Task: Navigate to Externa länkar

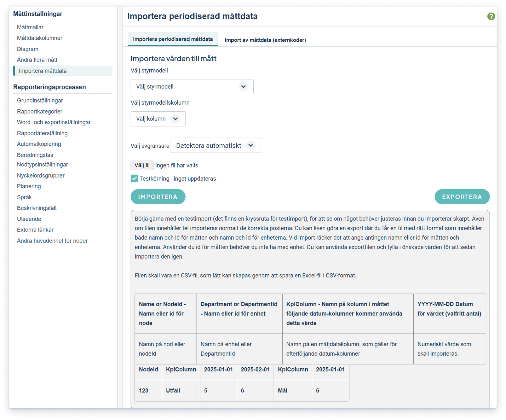Action: [35, 230]
